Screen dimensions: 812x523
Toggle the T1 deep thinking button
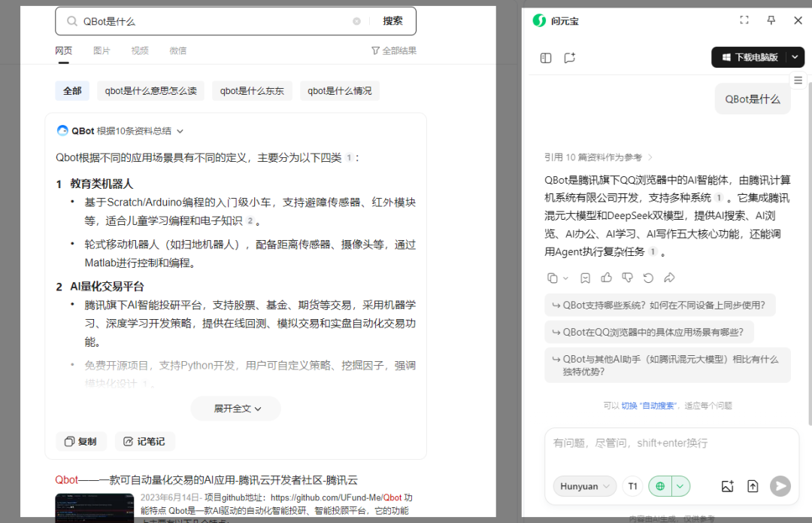coord(632,486)
